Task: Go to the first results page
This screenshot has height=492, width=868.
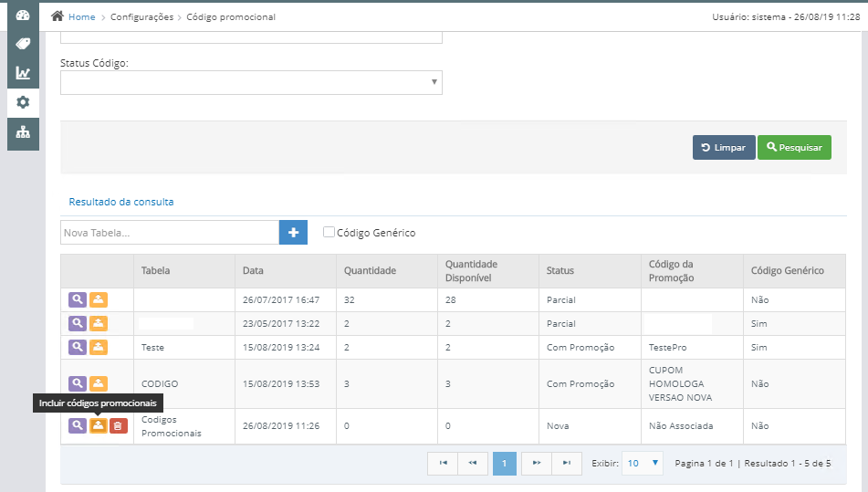Action: (443, 463)
